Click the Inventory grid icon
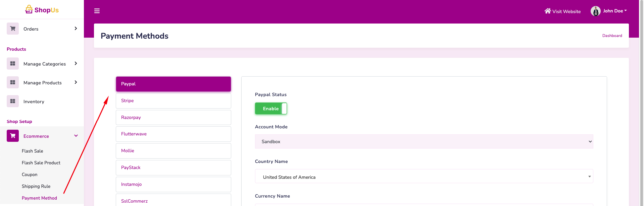The width and height of the screenshot is (644, 206). click(x=13, y=101)
